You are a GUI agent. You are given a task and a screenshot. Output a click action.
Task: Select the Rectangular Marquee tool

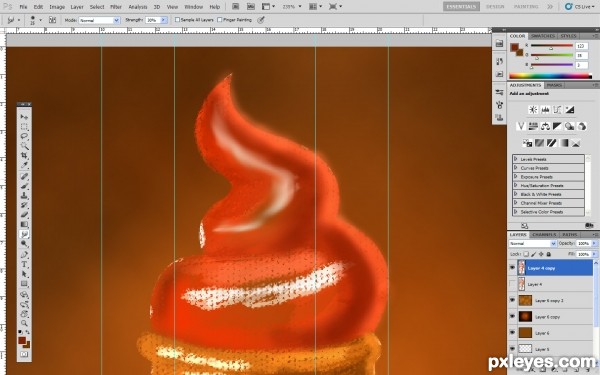tap(24, 127)
